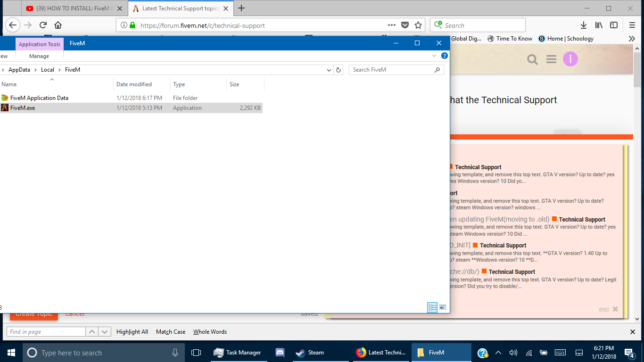Reload the forum page

point(43,25)
